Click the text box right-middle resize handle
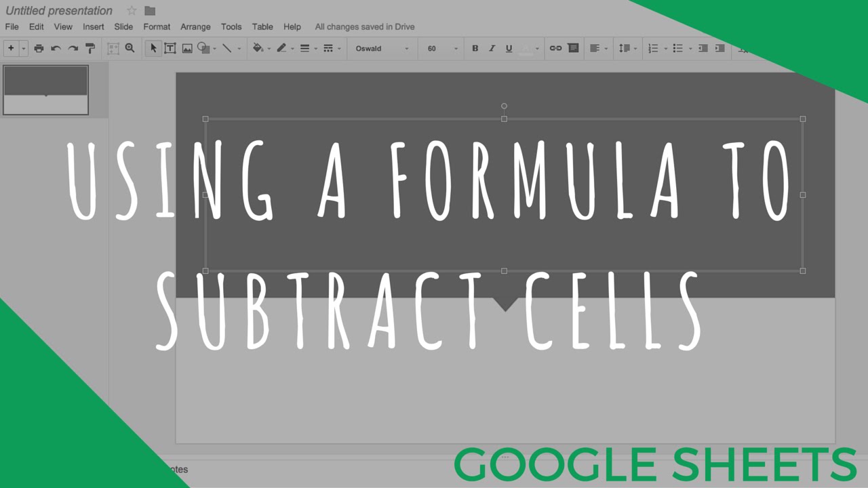 [803, 195]
